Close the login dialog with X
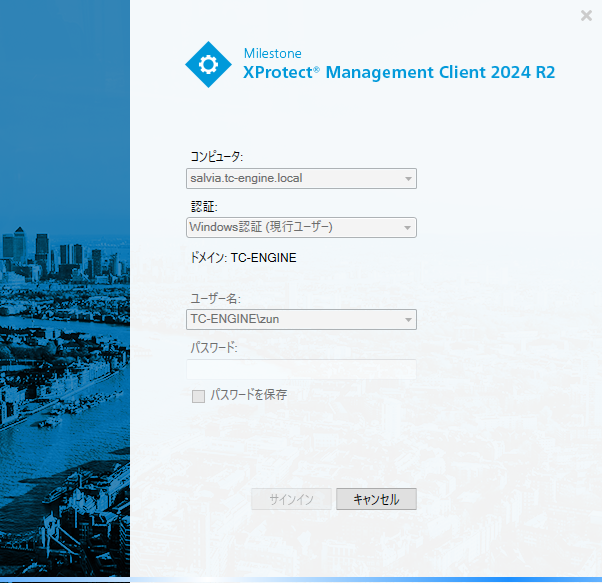The width and height of the screenshot is (602, 583). 586,16
